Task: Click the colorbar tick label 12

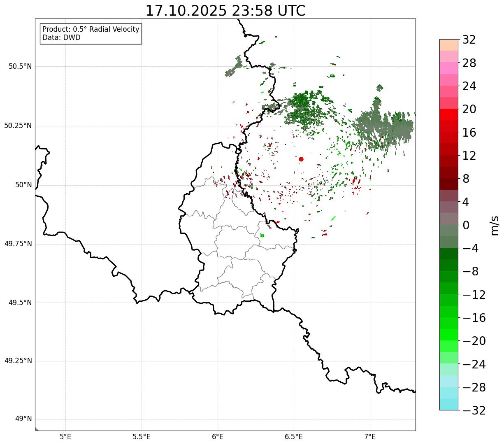Action: [469, 156]
